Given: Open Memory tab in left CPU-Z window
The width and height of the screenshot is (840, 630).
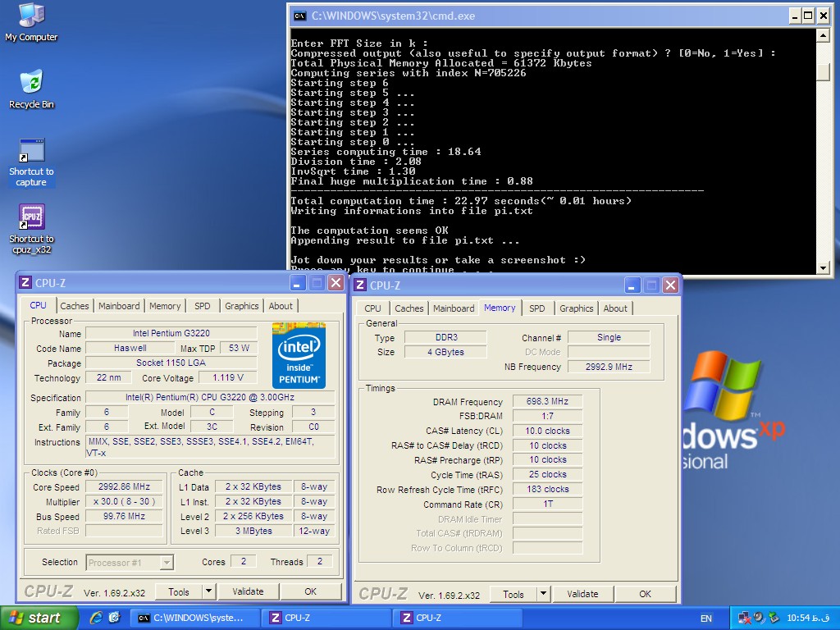Looking at the screenshot, I should 165,306.
